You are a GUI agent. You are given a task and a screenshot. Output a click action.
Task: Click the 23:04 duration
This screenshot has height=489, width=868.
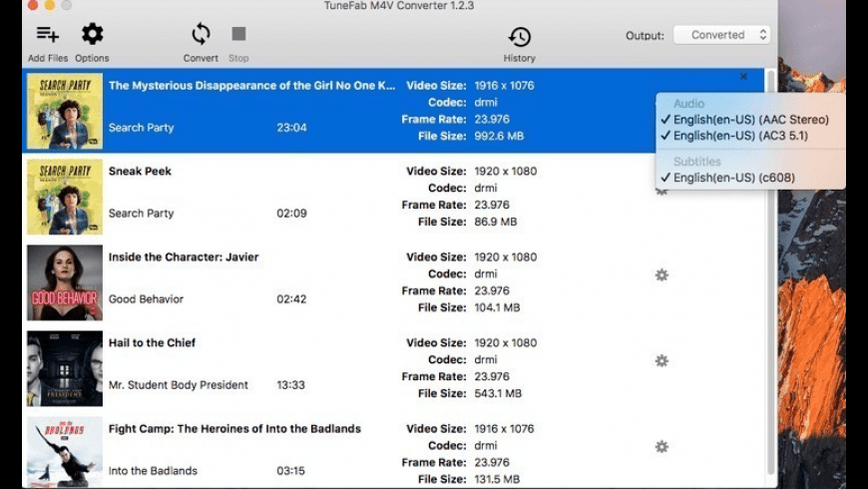291,128
